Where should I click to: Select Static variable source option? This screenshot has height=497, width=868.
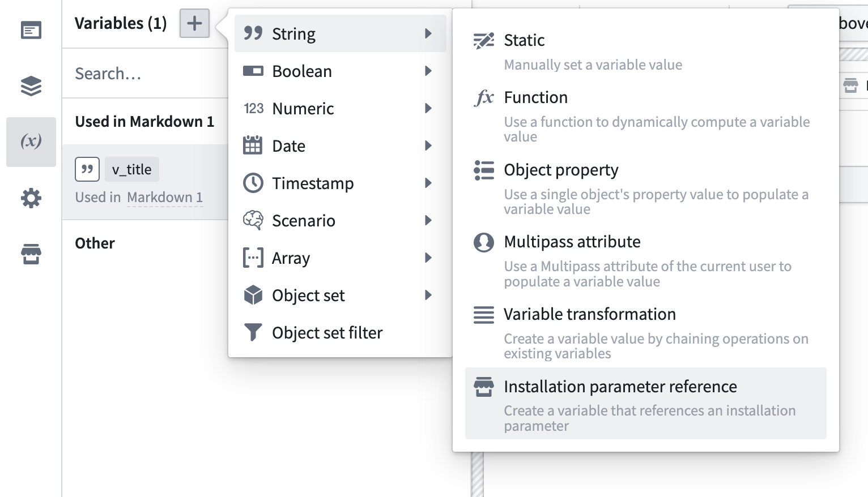[x=646, y=51]
